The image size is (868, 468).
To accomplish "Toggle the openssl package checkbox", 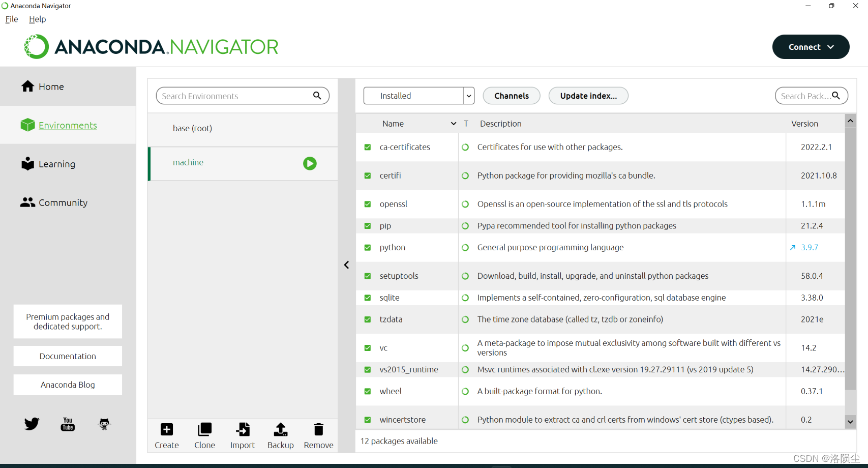I will (368, 204).
